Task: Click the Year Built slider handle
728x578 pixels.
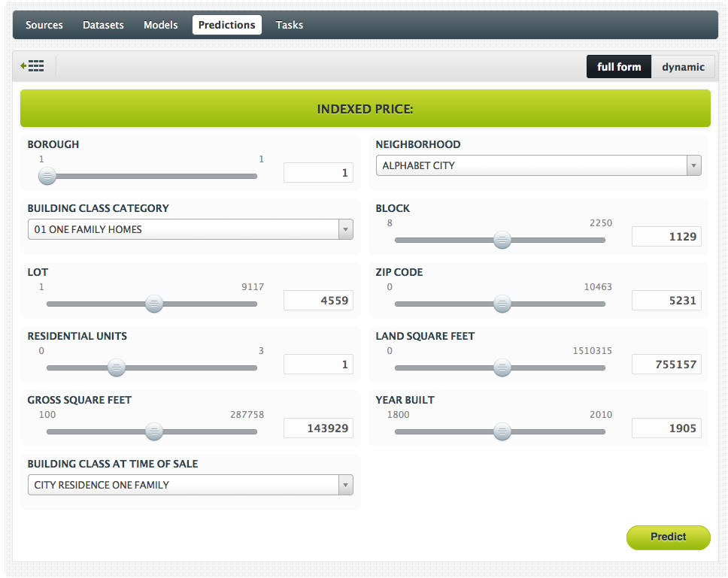Action: click(x=502, y=431)
